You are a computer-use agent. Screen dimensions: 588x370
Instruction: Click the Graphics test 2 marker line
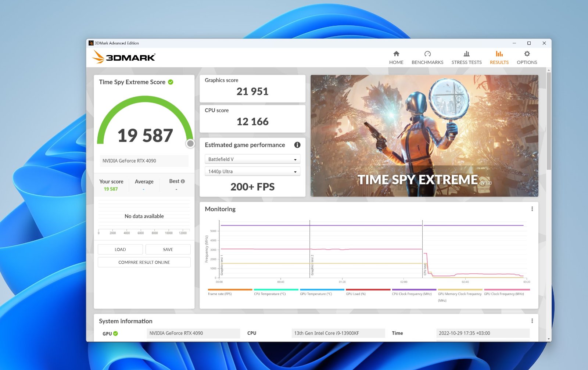coord(310,249)
